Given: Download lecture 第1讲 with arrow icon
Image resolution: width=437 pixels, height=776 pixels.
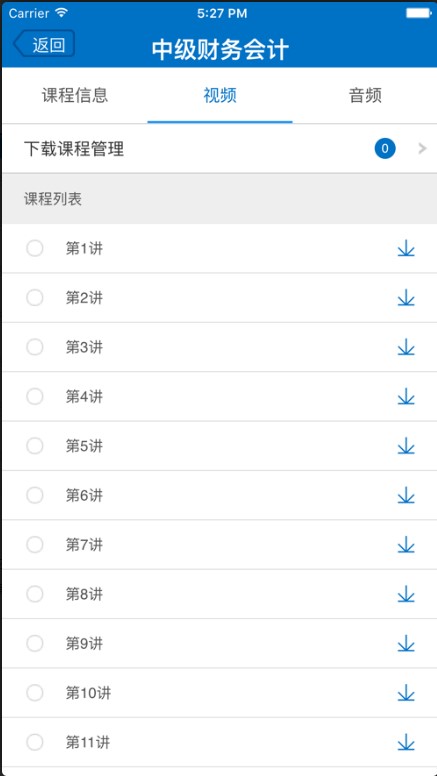Looking at the screenshot, I should tap(406, 248).
